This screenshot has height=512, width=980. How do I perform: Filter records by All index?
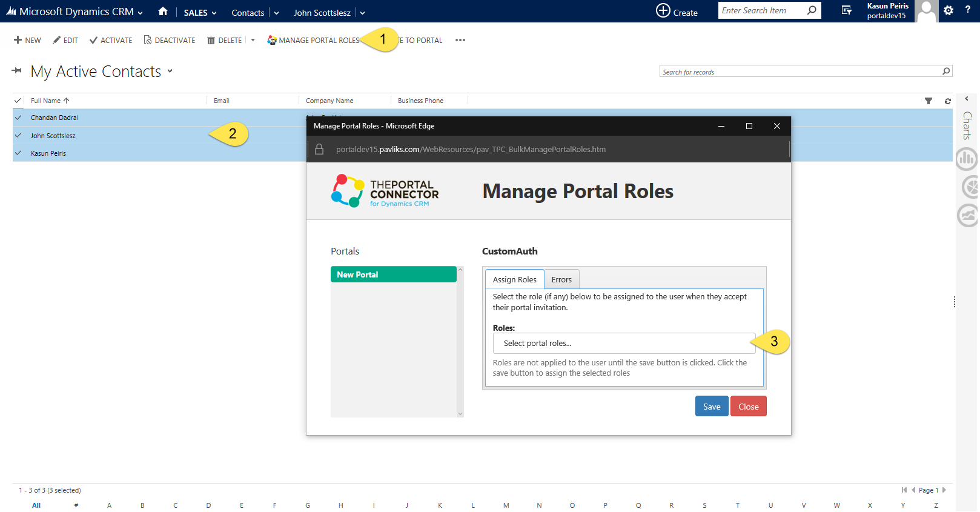pyautogui.click(x=36, y=505)
